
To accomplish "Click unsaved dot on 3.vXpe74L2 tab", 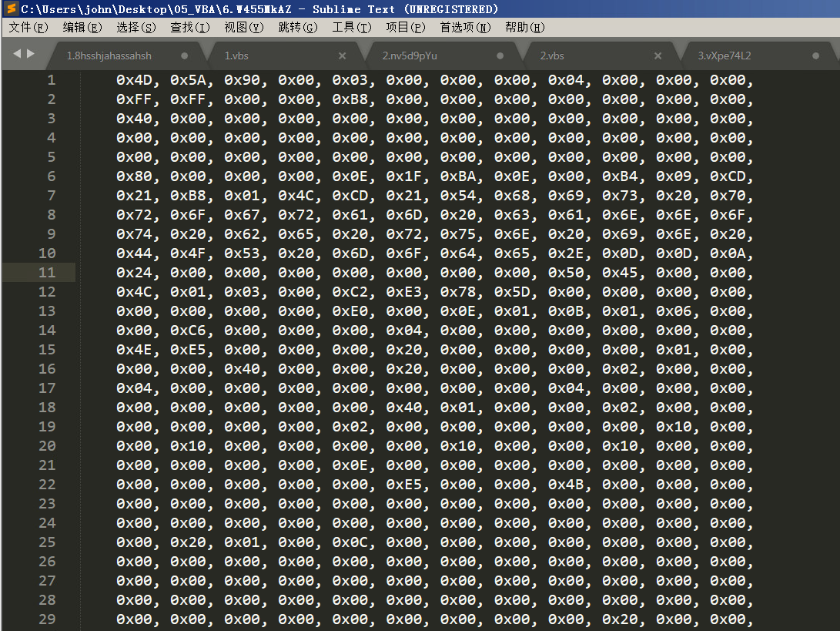I will 815,55.
